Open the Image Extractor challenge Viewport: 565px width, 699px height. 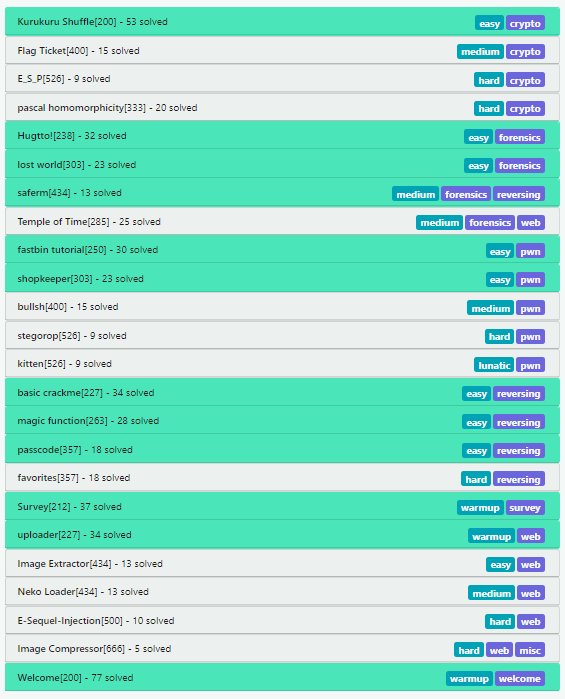pyautogui.click(x=282, y=563)
